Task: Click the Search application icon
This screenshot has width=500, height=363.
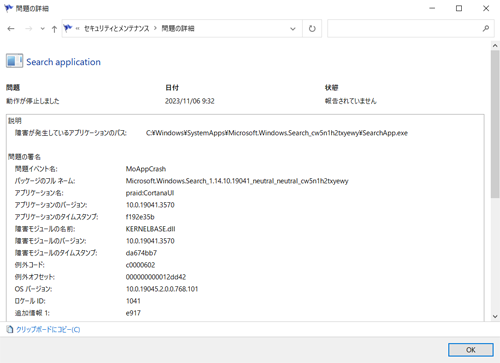Action: (x=14, y=61)
